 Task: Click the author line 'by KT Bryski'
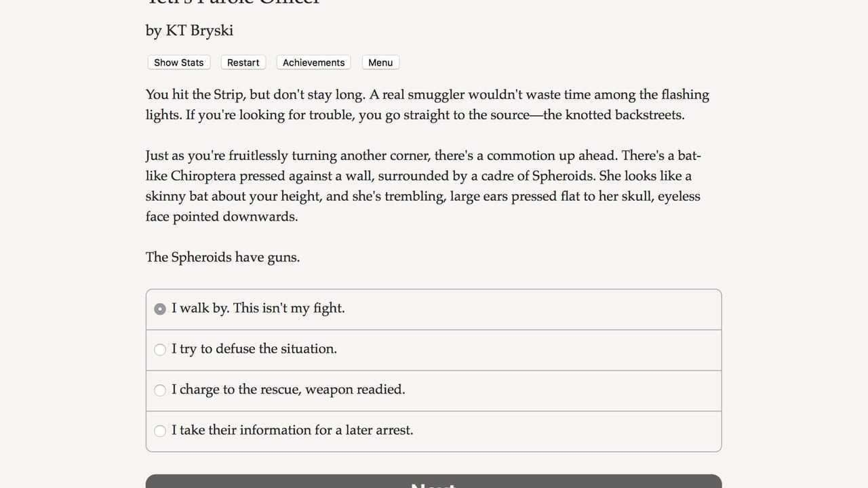189,30
